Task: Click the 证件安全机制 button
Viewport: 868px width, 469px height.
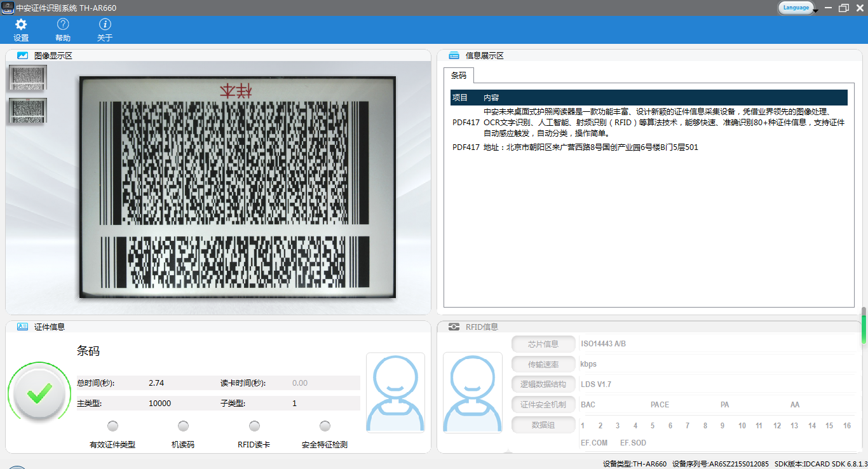Action: tap(543, 405)
